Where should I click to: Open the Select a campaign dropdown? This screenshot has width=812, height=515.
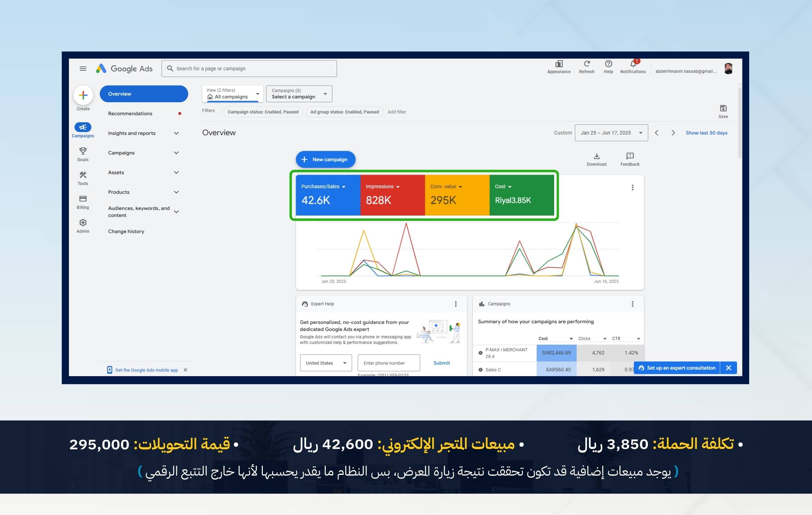(299, 94)
